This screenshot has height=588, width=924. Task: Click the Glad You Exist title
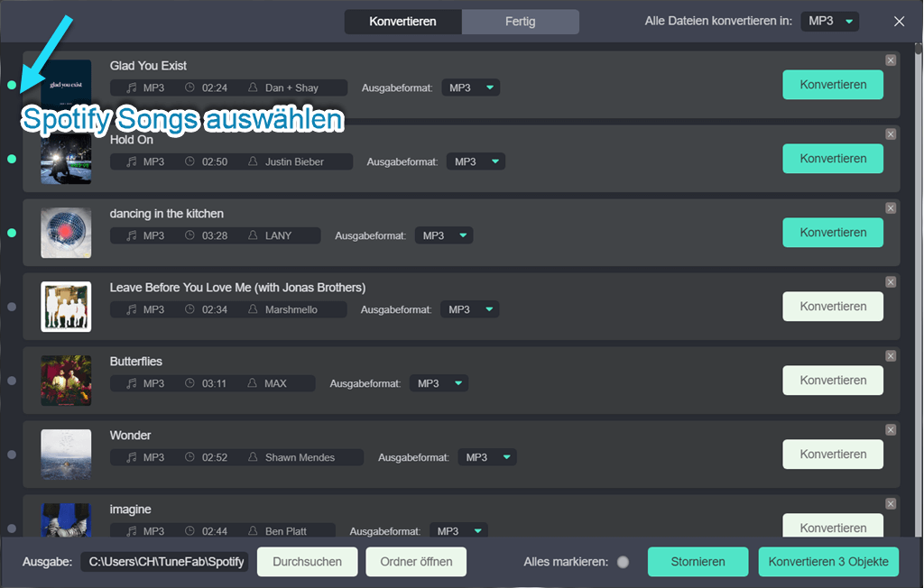148,66
